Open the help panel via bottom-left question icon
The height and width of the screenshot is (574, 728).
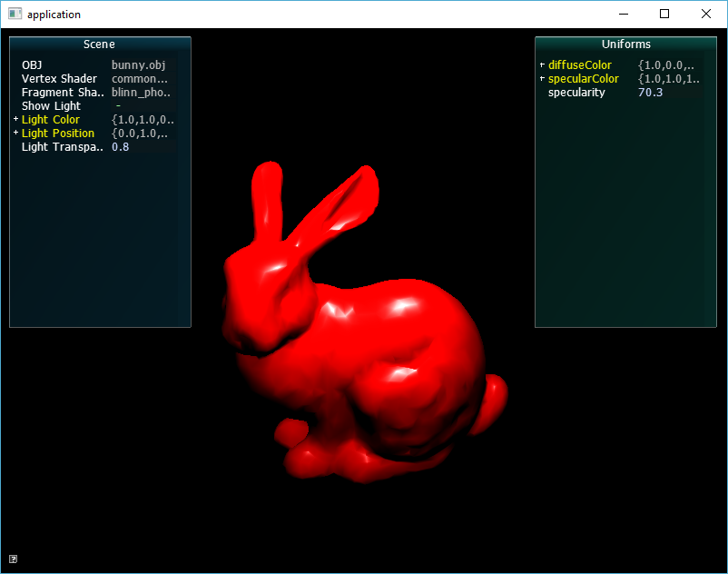(13, 559)
